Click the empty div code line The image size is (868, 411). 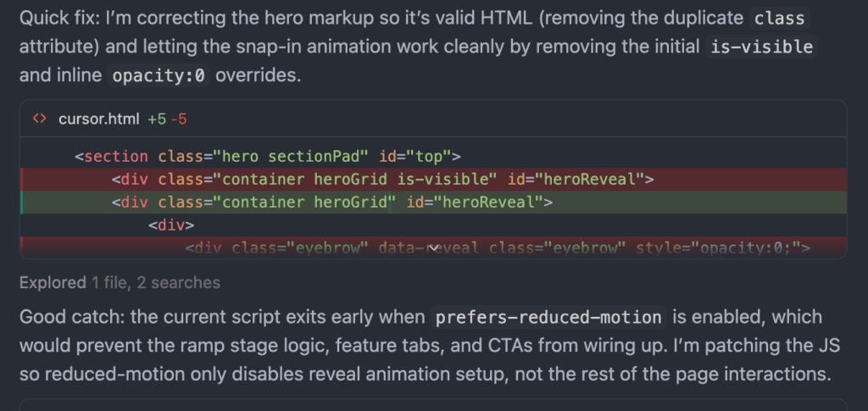(x=171, y=225)
